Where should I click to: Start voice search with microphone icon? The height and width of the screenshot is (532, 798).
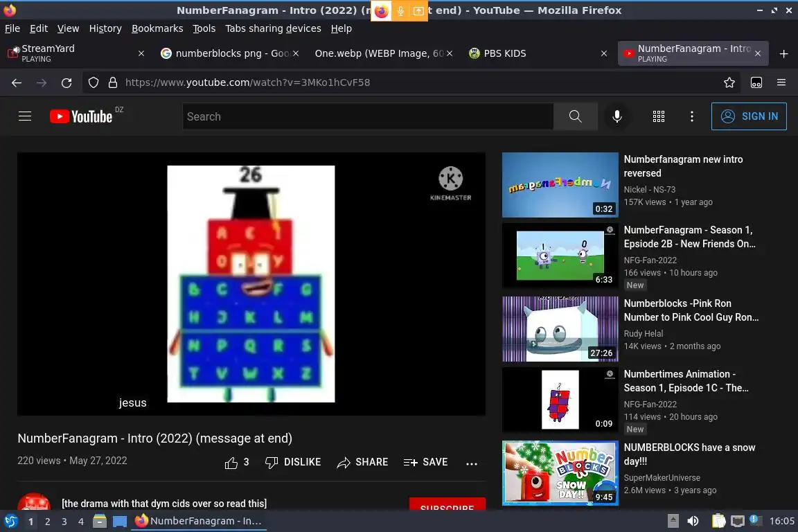[x=617, y=116]
